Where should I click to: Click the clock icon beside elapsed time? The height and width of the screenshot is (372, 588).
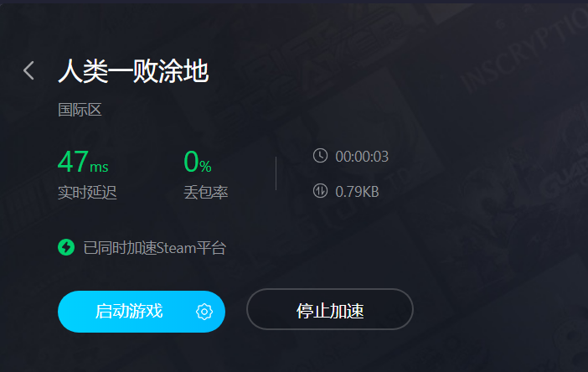point(320,156)
